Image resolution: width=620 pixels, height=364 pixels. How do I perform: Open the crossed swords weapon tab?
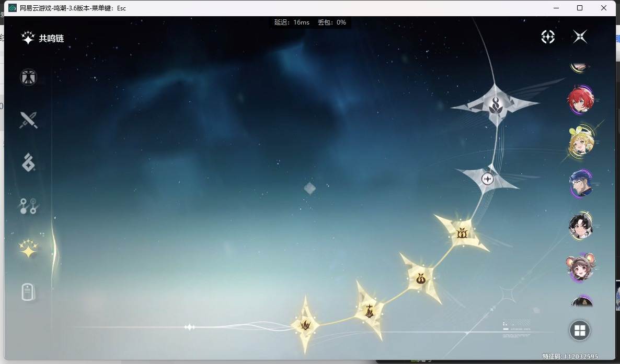28,120
